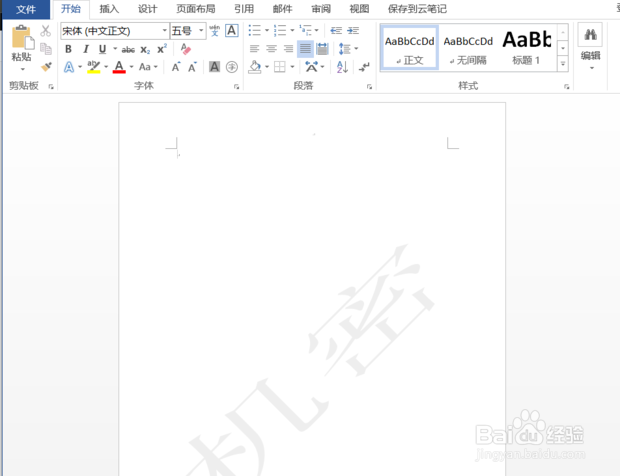The image size is (620, 476).
Task: Click the Copy icon
Action: pyautogui.click(x=46, y=49)
